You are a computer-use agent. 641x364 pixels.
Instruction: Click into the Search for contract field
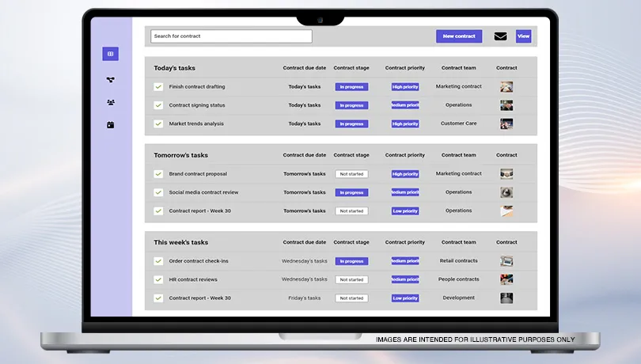[x=231, y=36]
